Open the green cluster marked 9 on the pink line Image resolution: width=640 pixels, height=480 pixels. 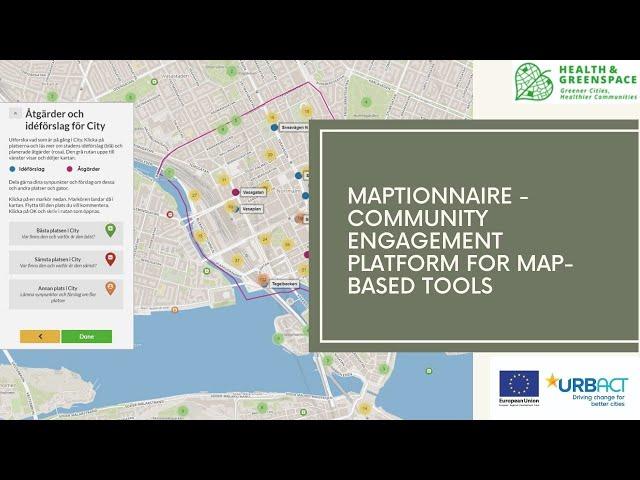point(222,130)
